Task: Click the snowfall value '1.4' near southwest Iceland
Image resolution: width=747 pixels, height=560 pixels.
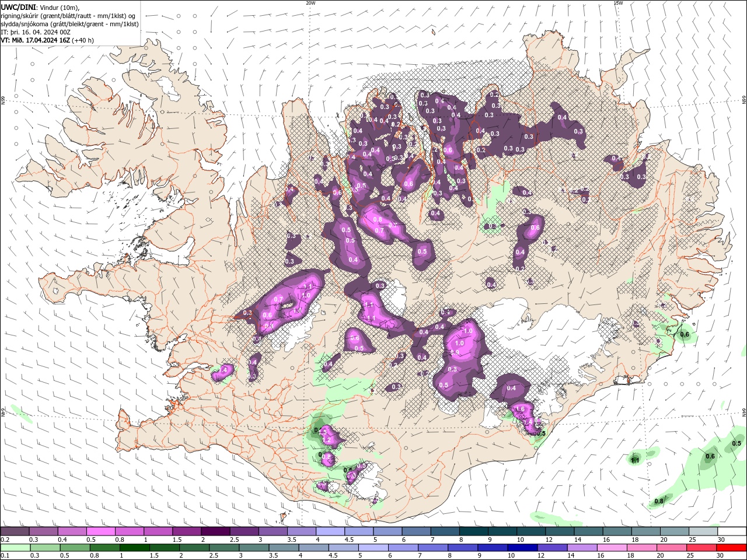Action: tap(222, 370)
